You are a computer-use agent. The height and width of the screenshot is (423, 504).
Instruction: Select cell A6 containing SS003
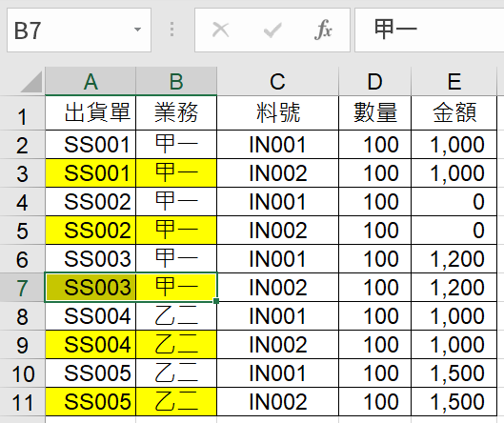tap(91, 259)
